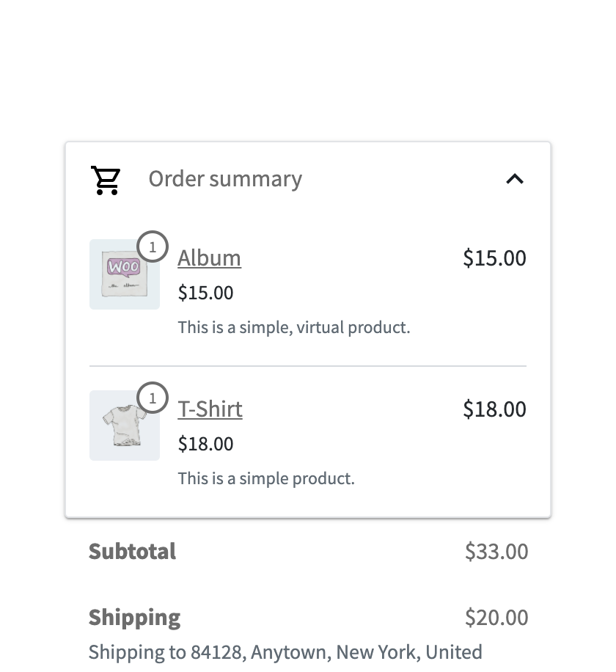
Task: Open the Album product link
Action: pos(209,258)
